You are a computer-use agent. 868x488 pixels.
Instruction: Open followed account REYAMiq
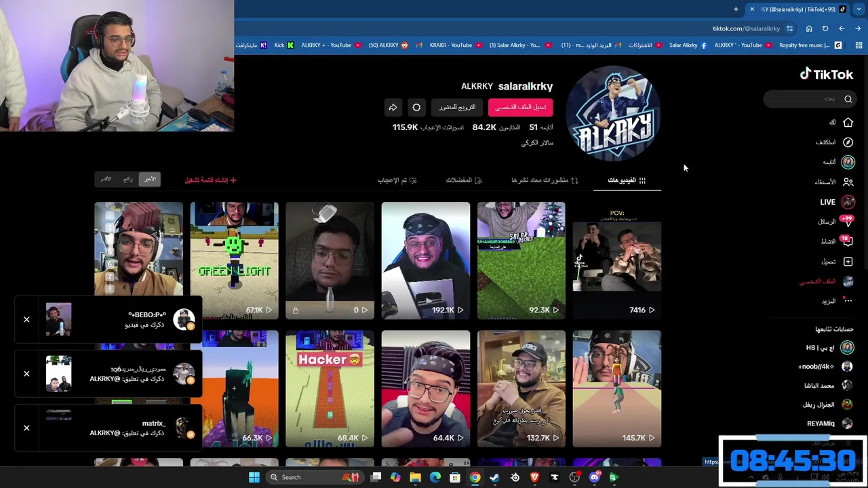point(830,424)
